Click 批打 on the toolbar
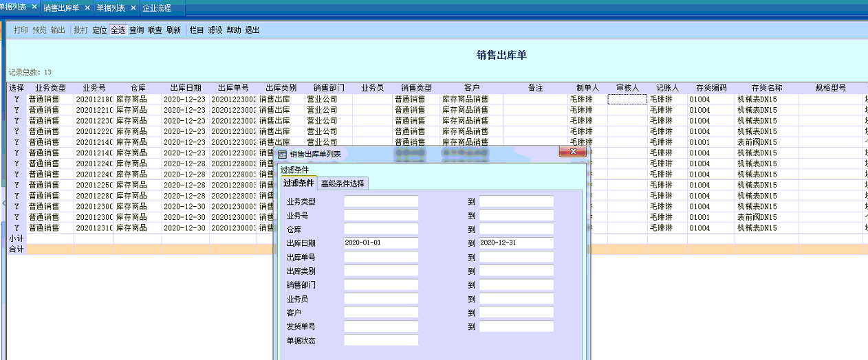Viewport: 868px width, 360px height. pos(81,30)
